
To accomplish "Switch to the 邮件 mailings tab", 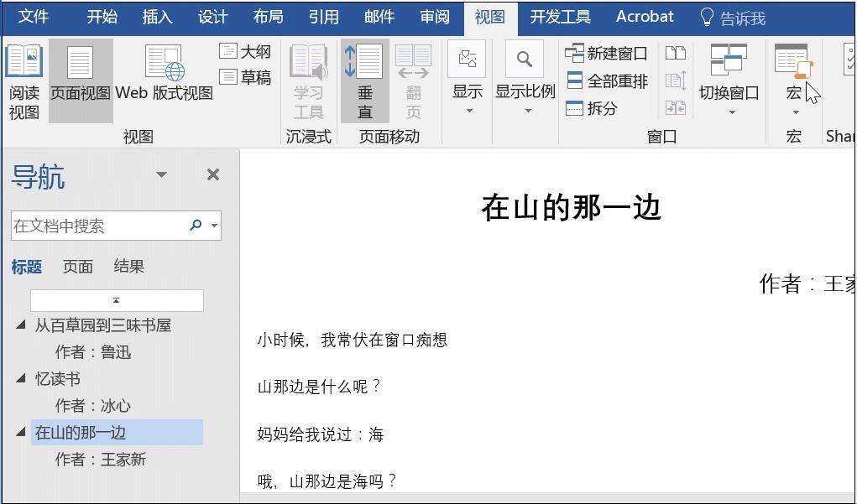I will (x=379, y=17).
